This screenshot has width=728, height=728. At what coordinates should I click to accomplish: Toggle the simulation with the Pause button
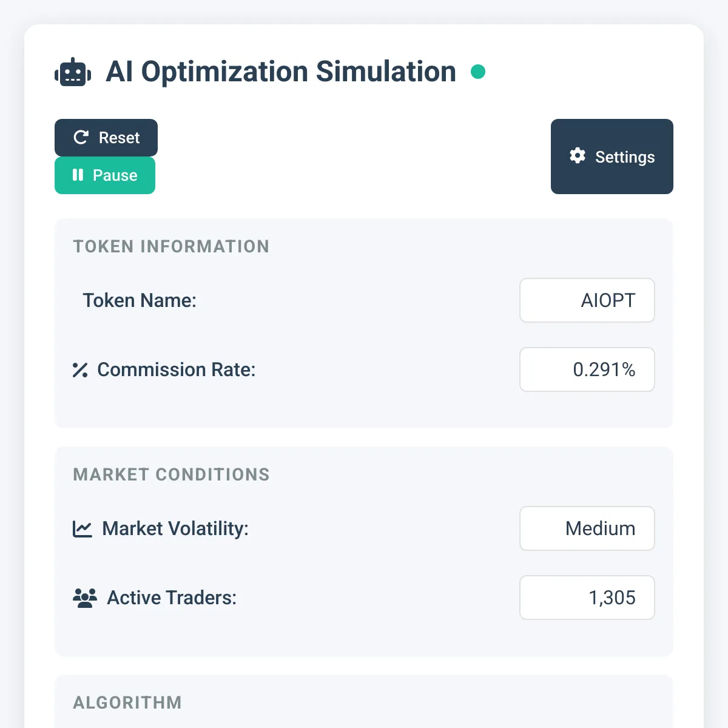tap(105, 175)
